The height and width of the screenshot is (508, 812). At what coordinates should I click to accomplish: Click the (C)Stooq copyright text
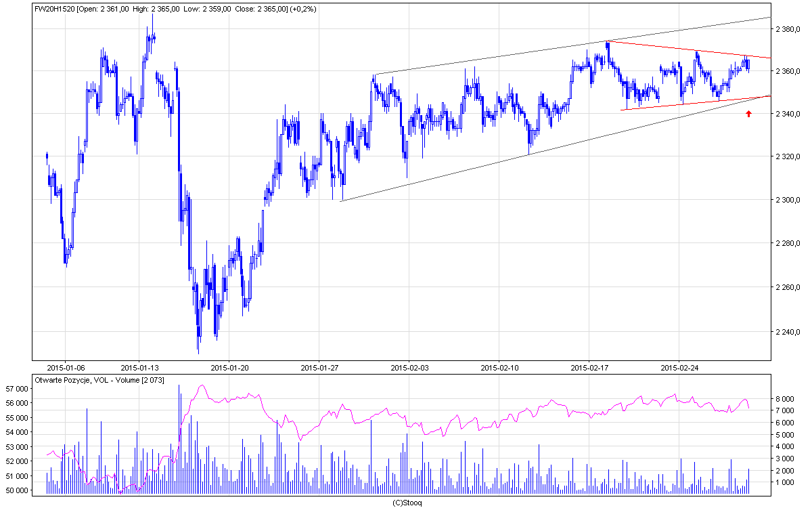407,503
